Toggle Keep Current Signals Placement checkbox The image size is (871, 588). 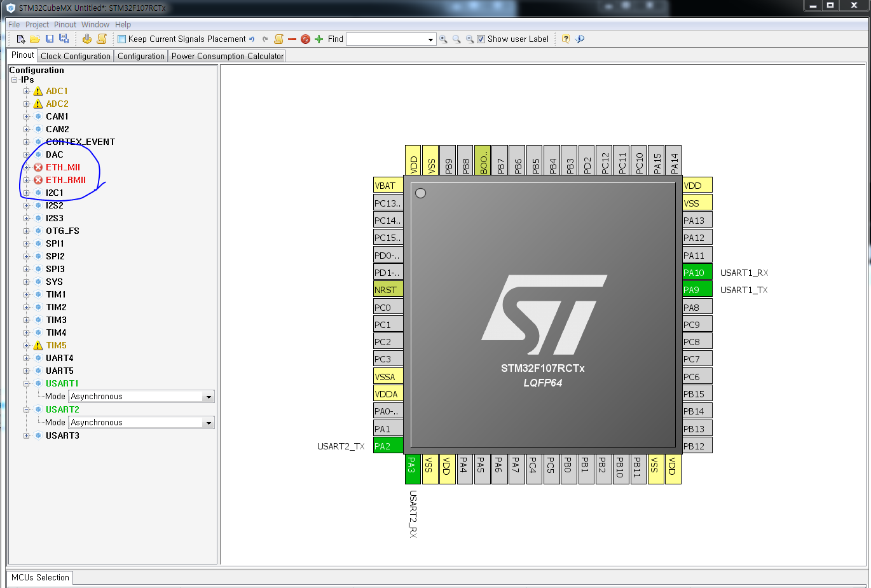coord(121,39)
